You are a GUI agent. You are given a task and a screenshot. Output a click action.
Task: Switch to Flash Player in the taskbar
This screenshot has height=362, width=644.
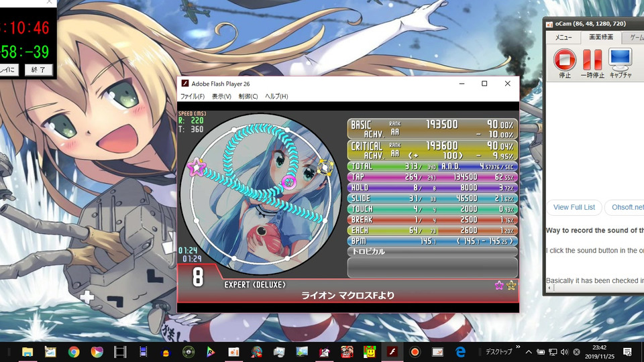(x=392, y=352)
